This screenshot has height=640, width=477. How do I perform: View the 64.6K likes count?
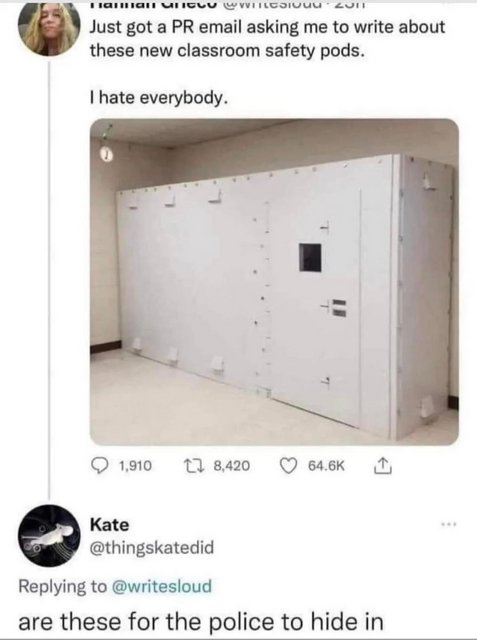pos(326,466)
